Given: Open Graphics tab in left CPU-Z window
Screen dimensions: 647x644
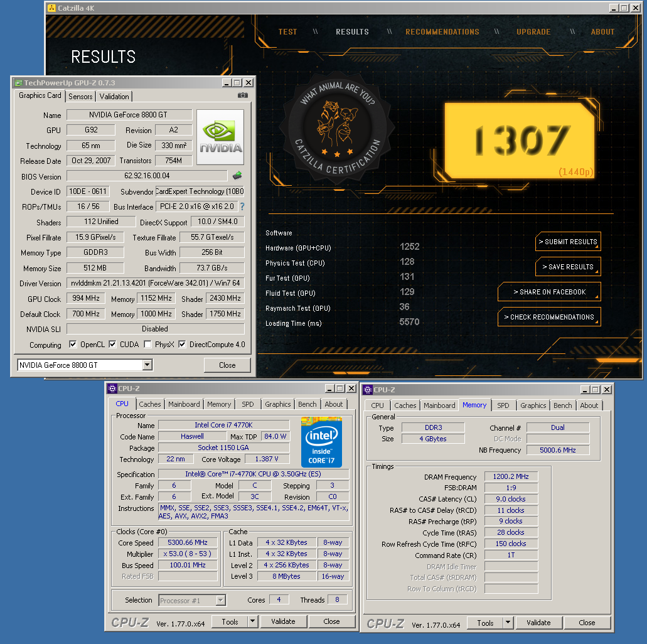Looking at the screenshot, I should point(278,405).
